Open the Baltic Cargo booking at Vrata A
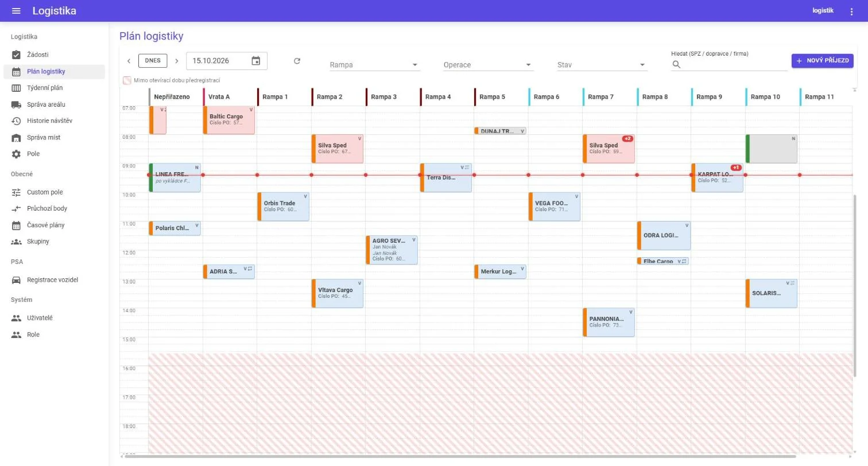 [x=229, y=120]
